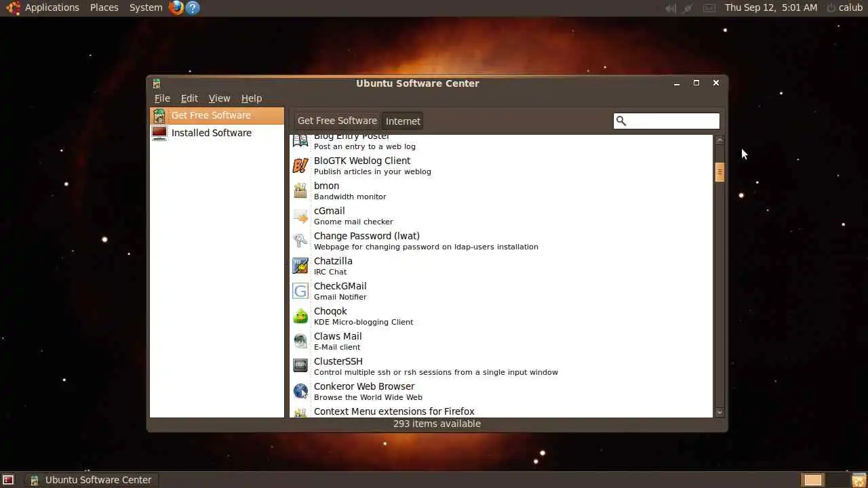Image resolution: width=868 pixels, height=488 pixels.
Task: Click the Claws Mail icon
Action: point(300,341)
